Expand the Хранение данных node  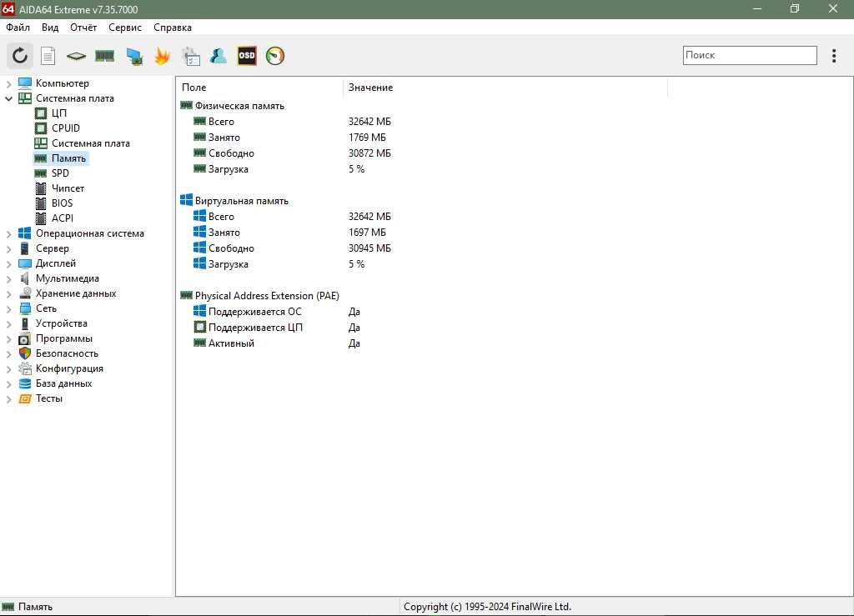pyautogui.click(x=8, y=294)
